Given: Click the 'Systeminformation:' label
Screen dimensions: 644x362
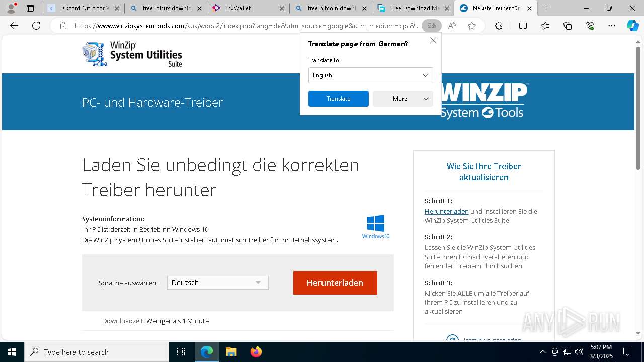Looking at the screenshot, I should click(x=113, y=219).
